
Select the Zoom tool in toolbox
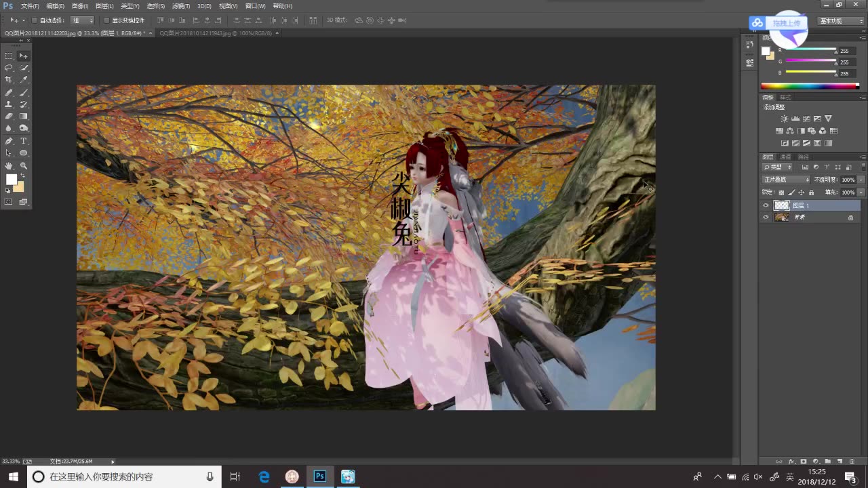tap(24, 165)
